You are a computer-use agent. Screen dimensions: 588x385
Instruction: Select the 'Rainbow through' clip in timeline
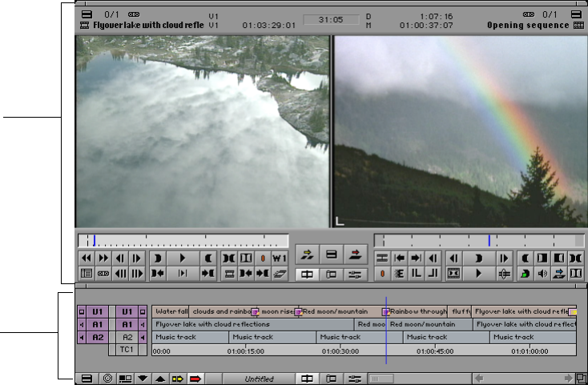click(418, 311)
